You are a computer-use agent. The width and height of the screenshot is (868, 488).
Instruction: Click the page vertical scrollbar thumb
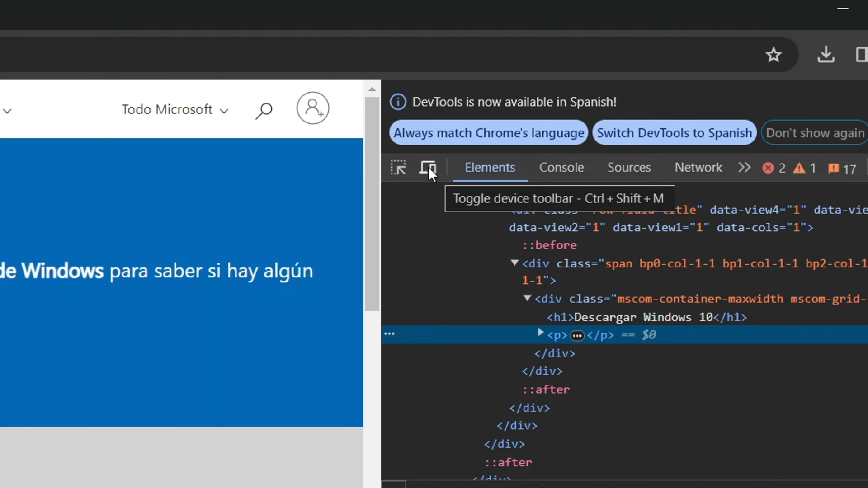[372, 203]
